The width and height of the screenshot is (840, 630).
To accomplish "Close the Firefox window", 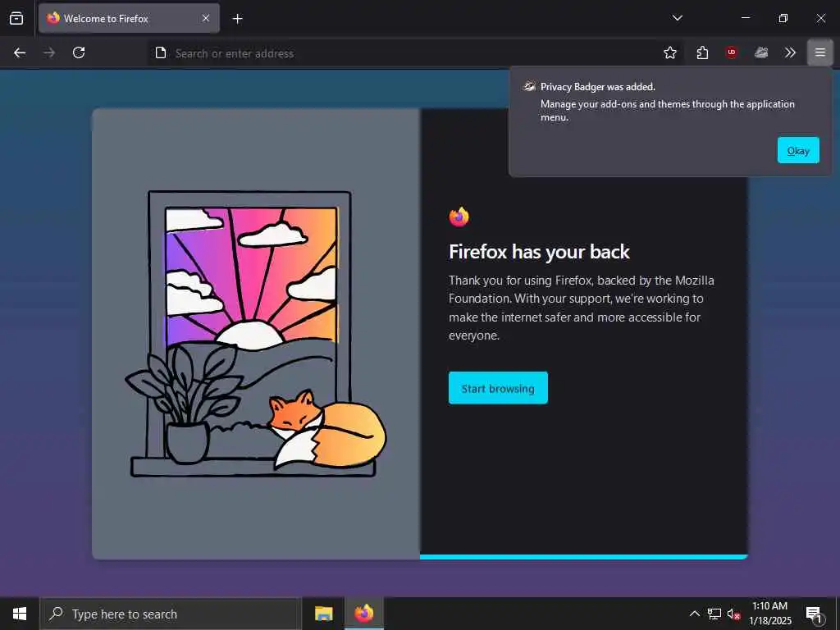I will tap(820, 18).
